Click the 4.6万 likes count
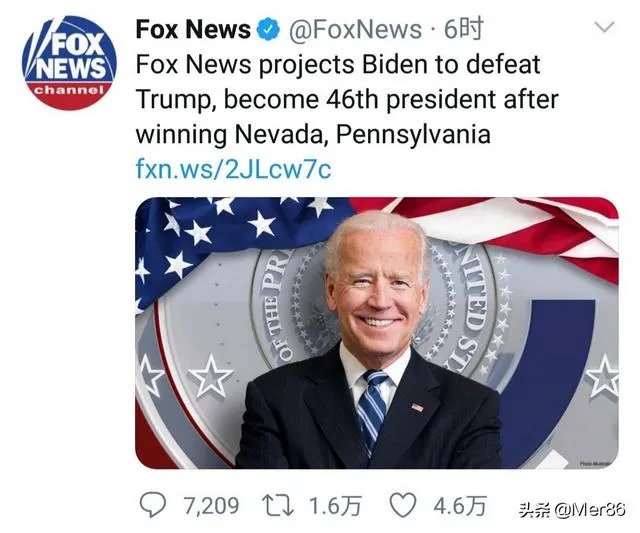Image resolution: width=640 pixels, height=533 pixels. [x=460, y=506]
